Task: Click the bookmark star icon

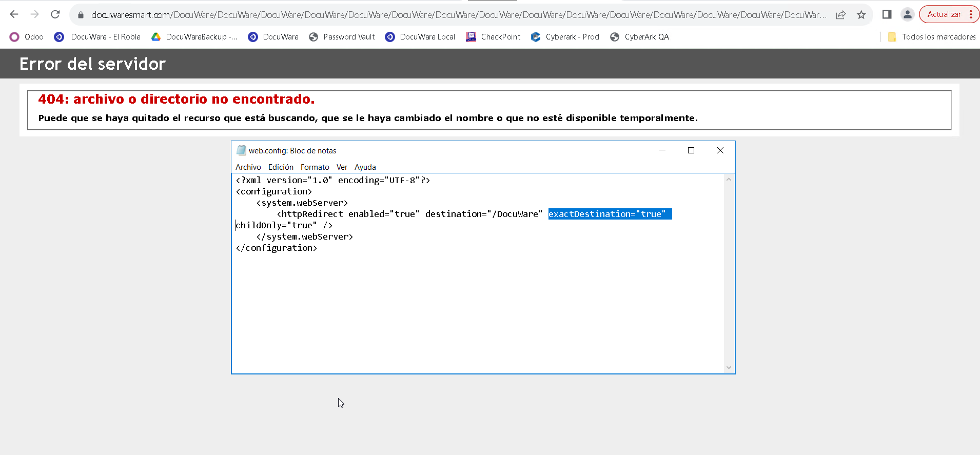Action: (861, 15)
